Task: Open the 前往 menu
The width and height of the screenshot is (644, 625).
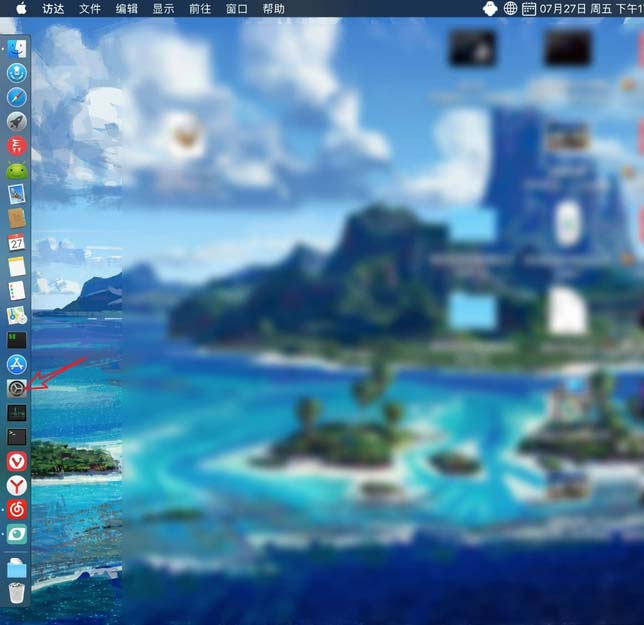Action: click(200, 9)
